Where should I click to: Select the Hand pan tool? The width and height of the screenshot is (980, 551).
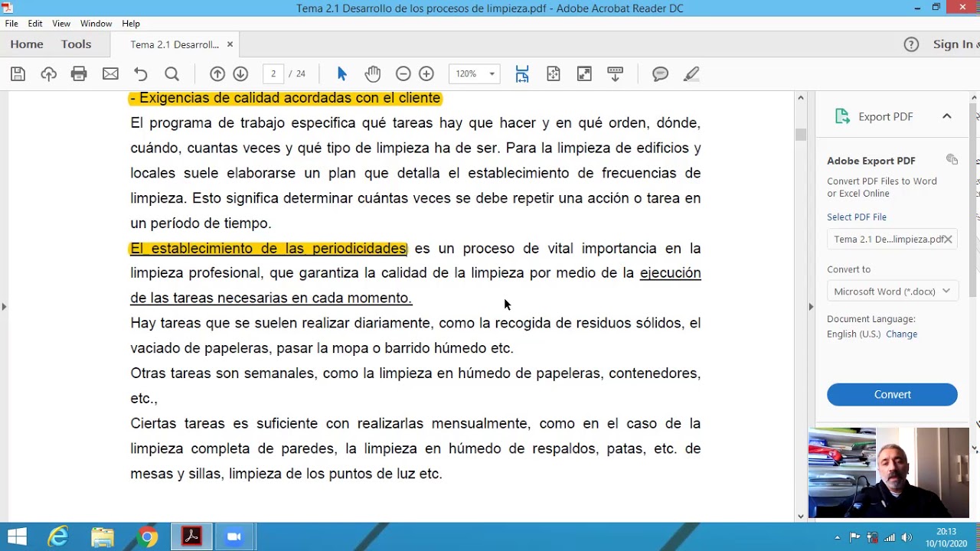coord(373,74)
